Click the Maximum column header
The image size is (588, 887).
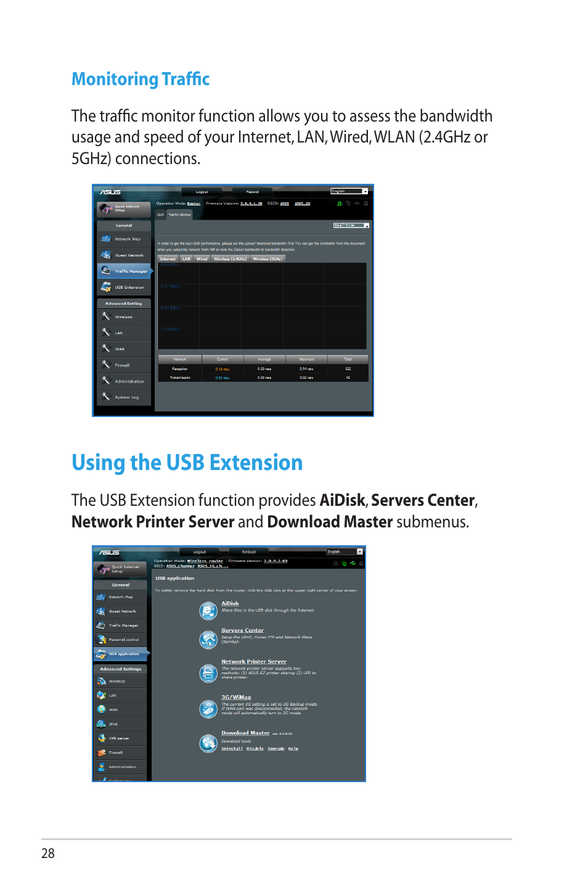(306, 359)
